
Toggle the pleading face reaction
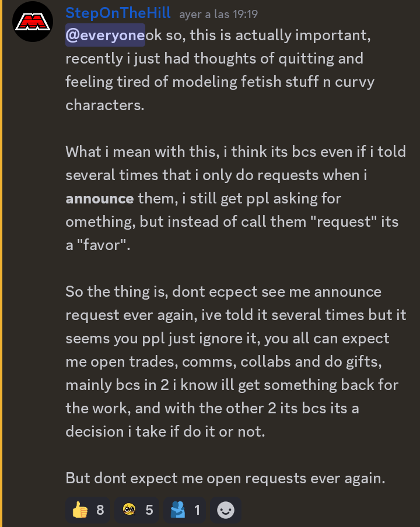136,510
